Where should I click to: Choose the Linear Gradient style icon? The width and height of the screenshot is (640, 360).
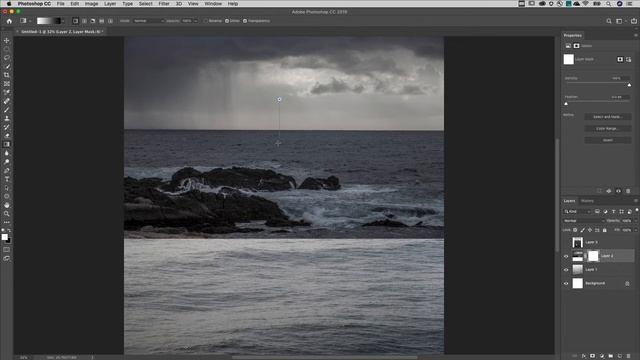tap(76, 21)
